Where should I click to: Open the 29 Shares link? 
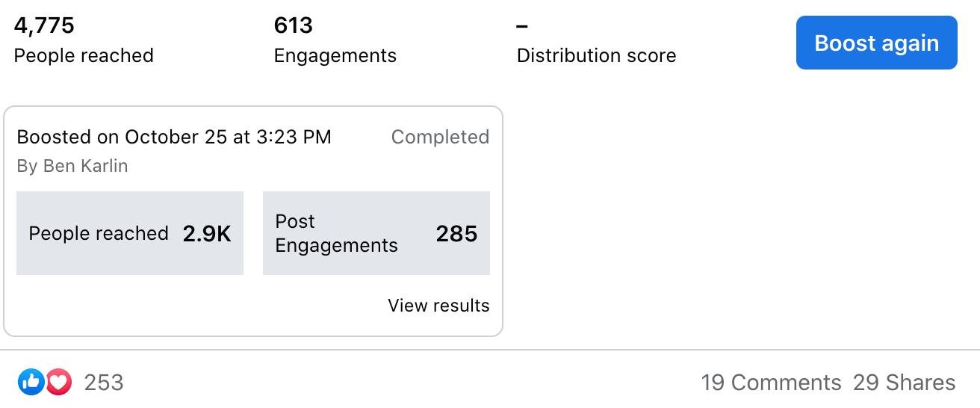[904, 383]
